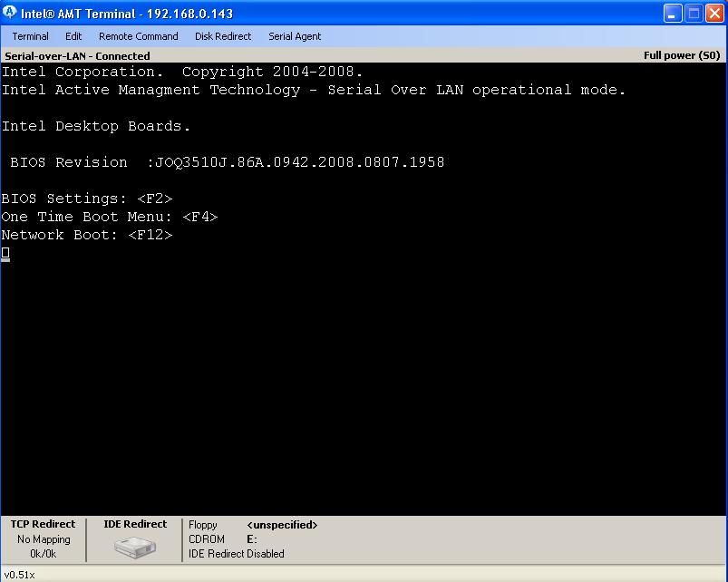
Task: Click the Serial Over LAN operational mode line
Action: 314,90
